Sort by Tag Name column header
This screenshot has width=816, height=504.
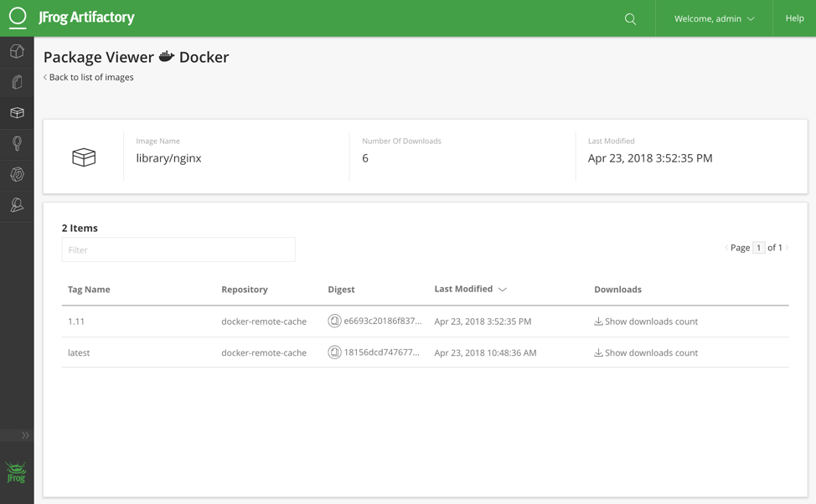[89, 289]
